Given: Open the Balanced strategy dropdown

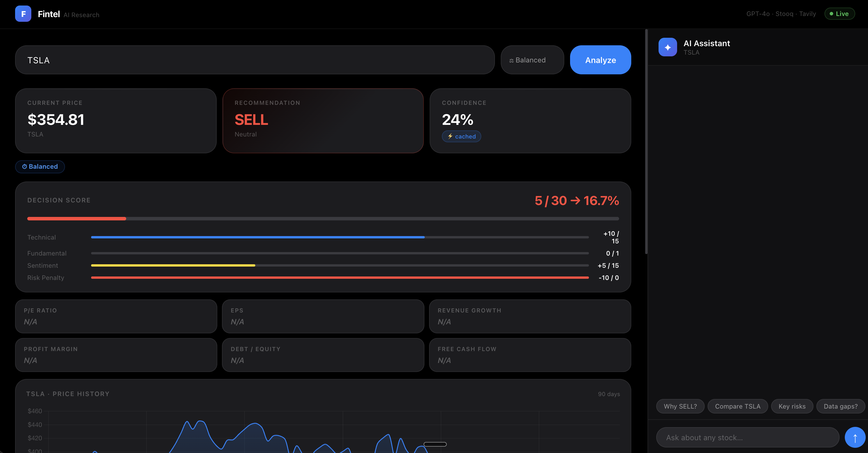Looking at the screenshot, I should tap(532, 60).
